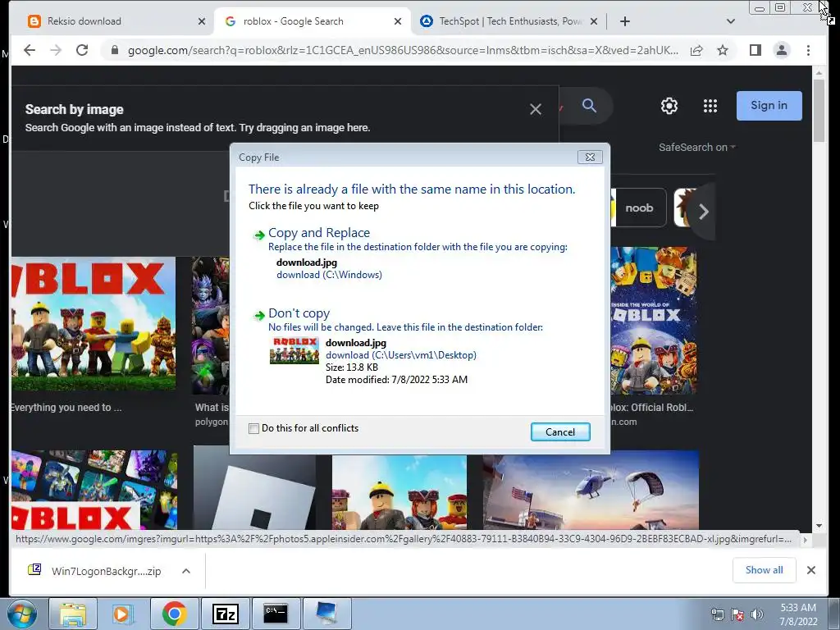
Task: Open the helicopter and parachute image
Action: coord(591,491)
